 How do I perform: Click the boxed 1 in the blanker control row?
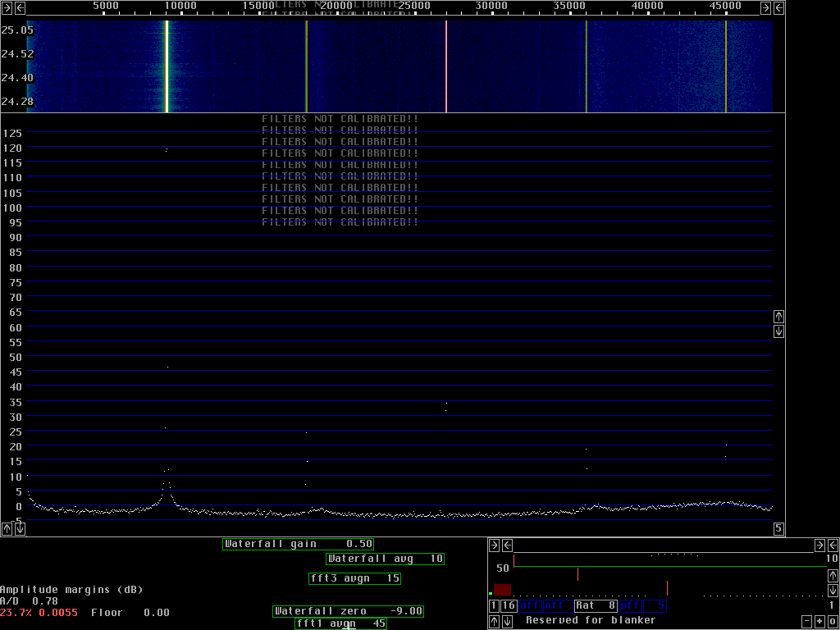click(x=494, y=606)
